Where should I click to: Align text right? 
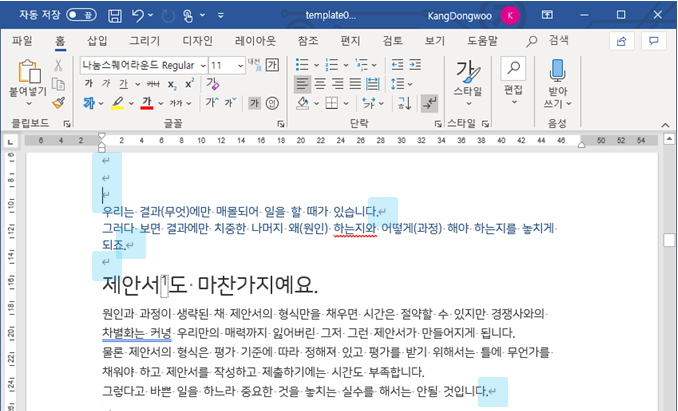[338, 83]
